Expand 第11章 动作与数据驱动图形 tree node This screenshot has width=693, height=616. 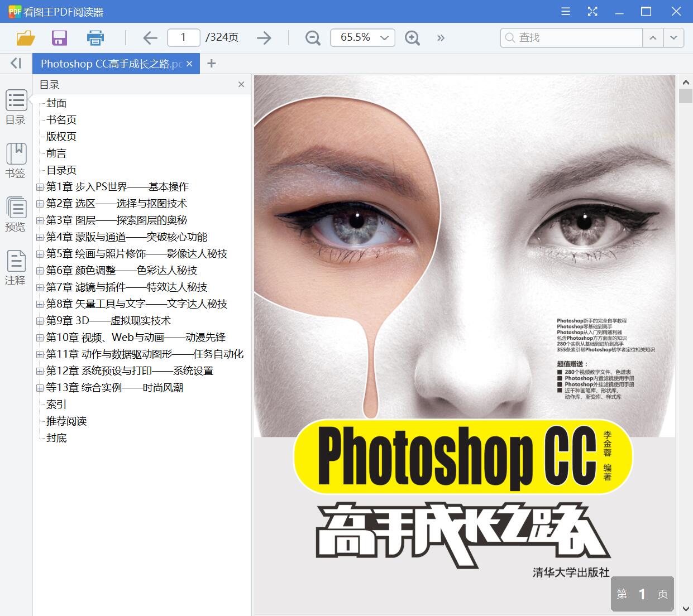[40, 354]
